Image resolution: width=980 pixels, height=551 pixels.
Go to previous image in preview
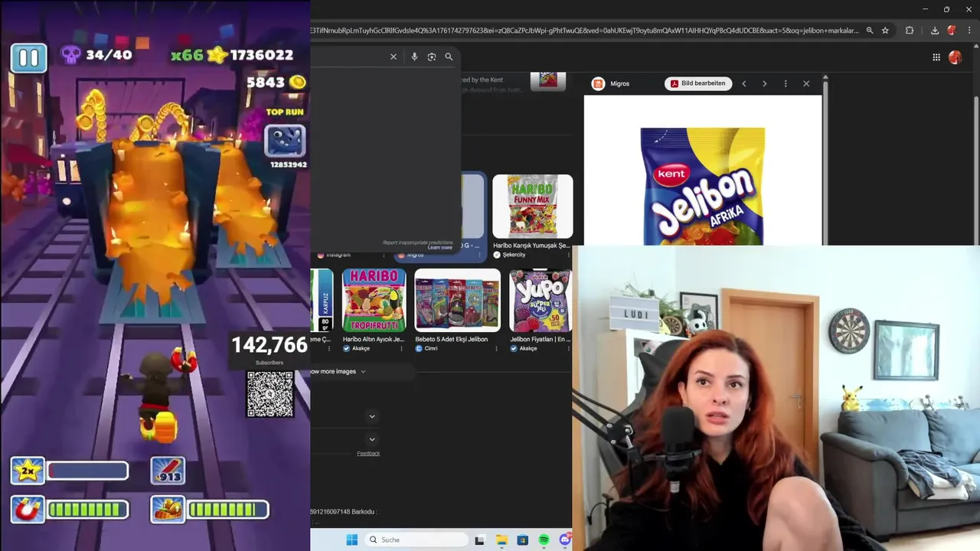tap(743, 83)
